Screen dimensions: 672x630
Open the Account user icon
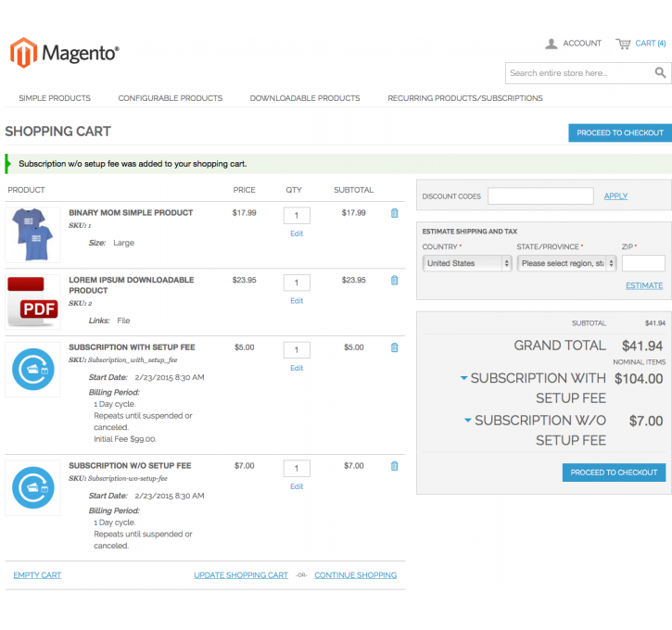pyautogui.click(x=552, y=44)
